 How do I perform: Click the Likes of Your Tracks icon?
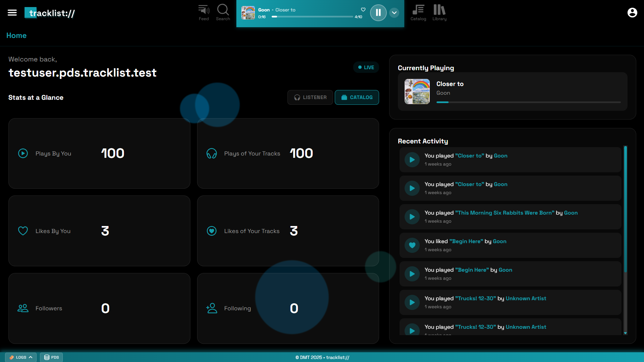[212, 231]
